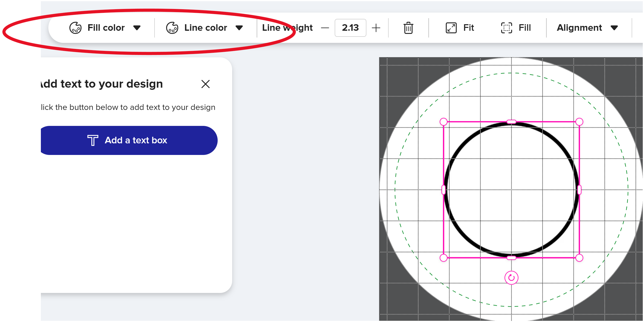644x322 pixels.
Task: Click the T text icon on the button
Action: [x=93, y=140]
